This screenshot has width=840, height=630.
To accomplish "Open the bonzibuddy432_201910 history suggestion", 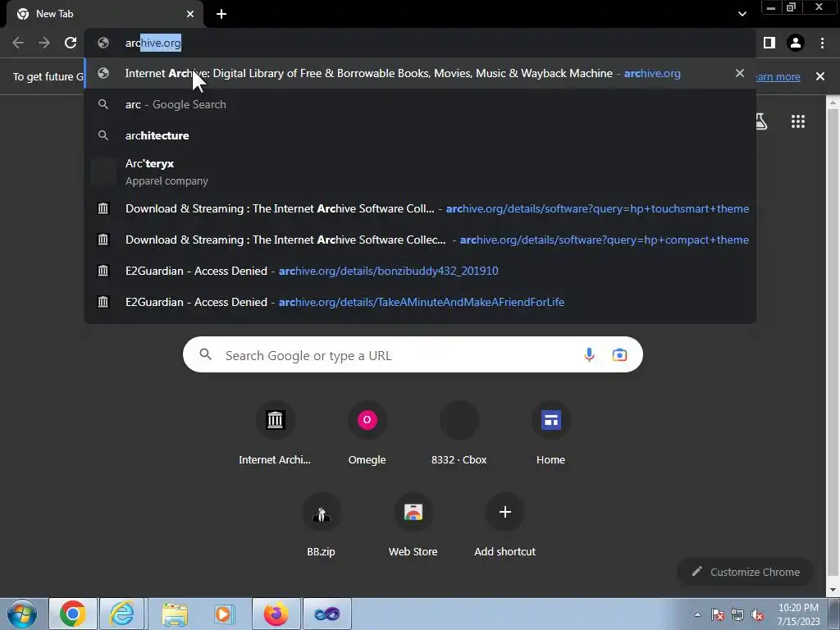I will point(420,271).
